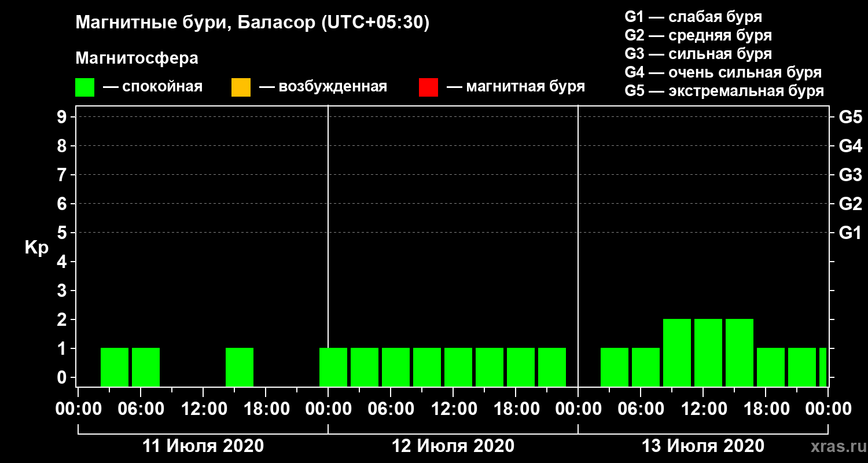
Task: Click the G1 storm level label on right axis
Action: [x=851, y=233]
